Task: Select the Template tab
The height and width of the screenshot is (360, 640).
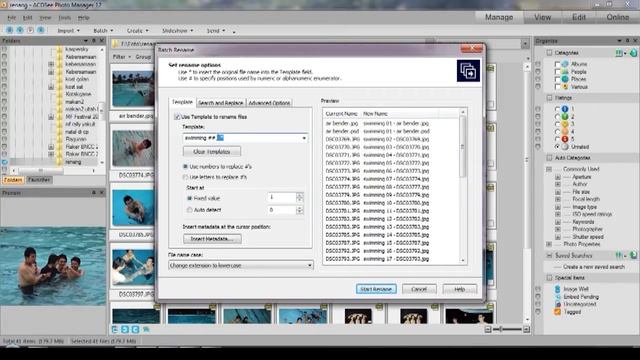Action: [x=182, y=102]
